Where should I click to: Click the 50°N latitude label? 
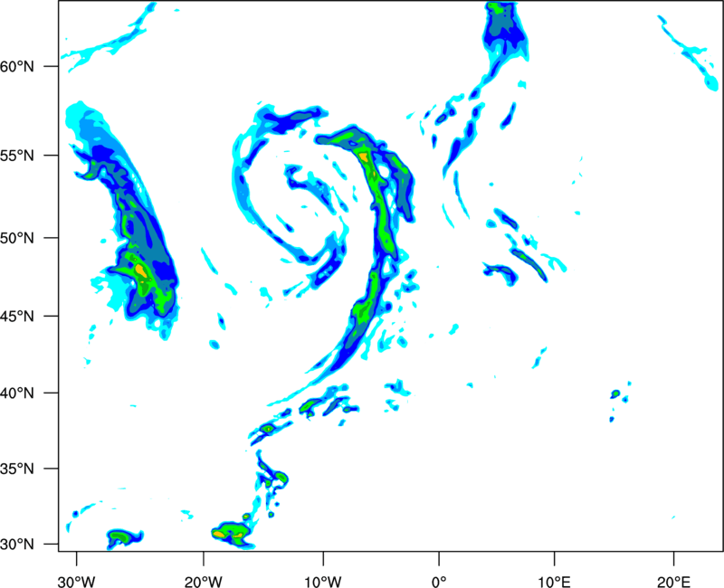coord(17,238)
